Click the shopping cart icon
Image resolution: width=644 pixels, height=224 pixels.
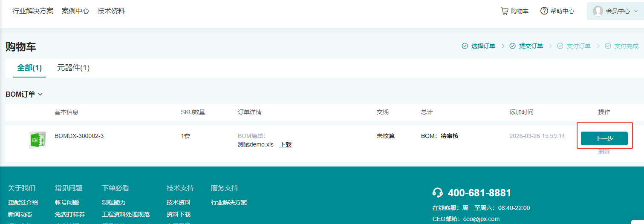[504, 11]
